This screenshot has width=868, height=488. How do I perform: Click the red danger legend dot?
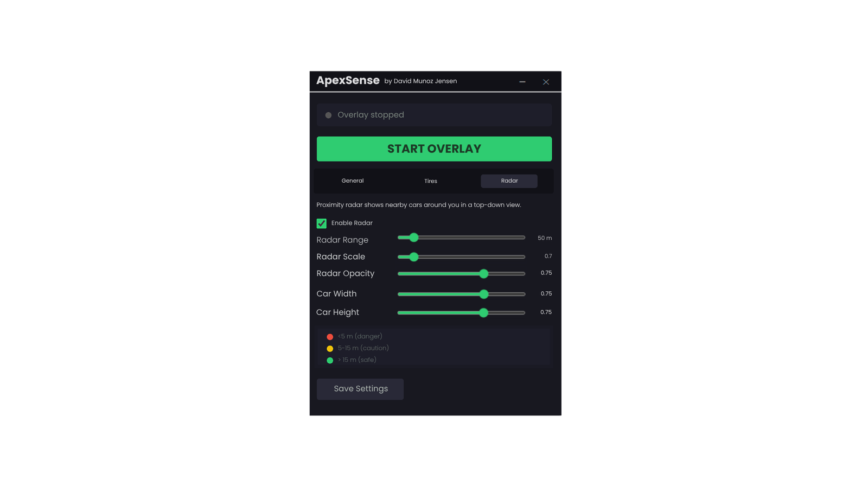click(330, 336)
